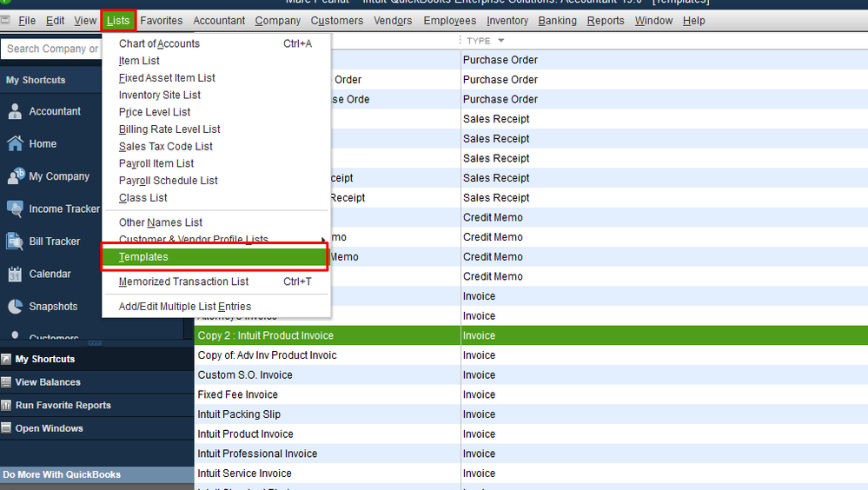Click Open Windows button
The height and width of the screenshot is (490, 868).
tap(96, 428)
